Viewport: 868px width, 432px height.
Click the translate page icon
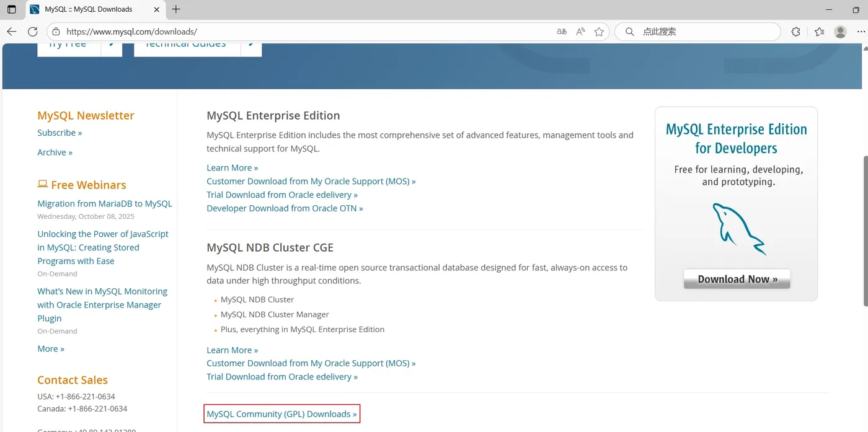[562, 32]
